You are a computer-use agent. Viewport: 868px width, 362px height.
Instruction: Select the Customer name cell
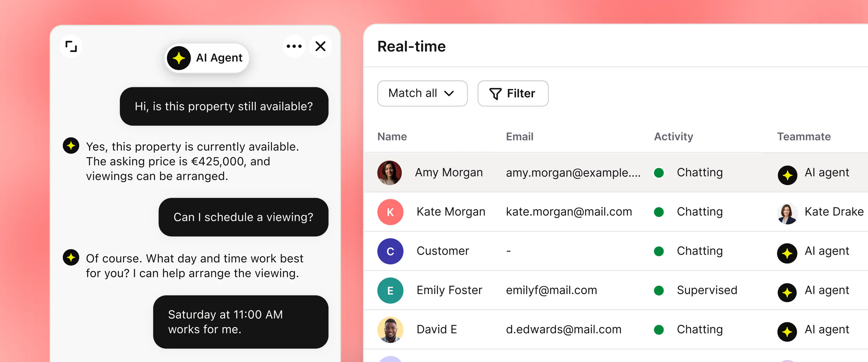pos(443,251)
